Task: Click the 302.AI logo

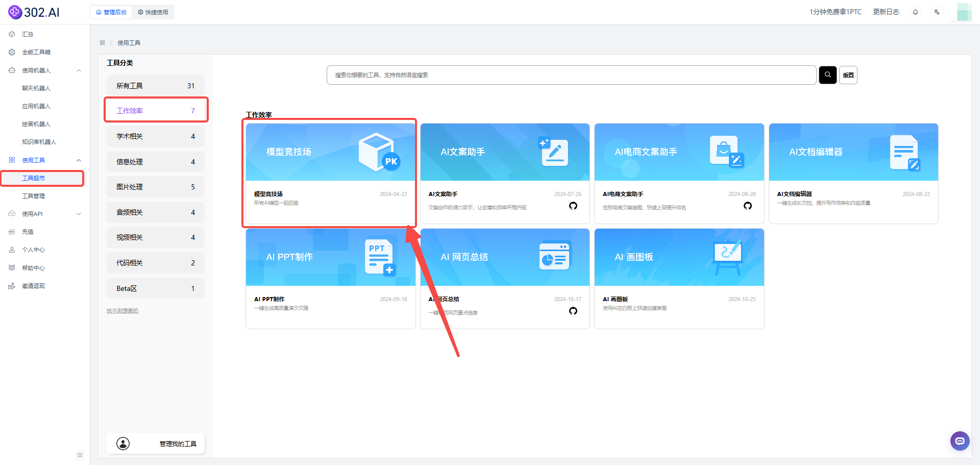Action: (34, 12)
